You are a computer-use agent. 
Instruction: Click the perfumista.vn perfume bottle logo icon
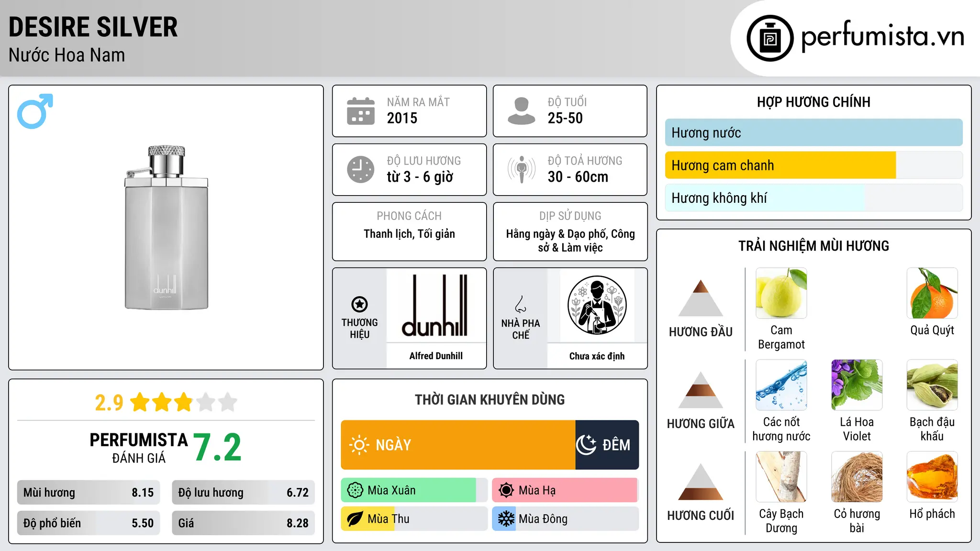[x=770, y=38]
